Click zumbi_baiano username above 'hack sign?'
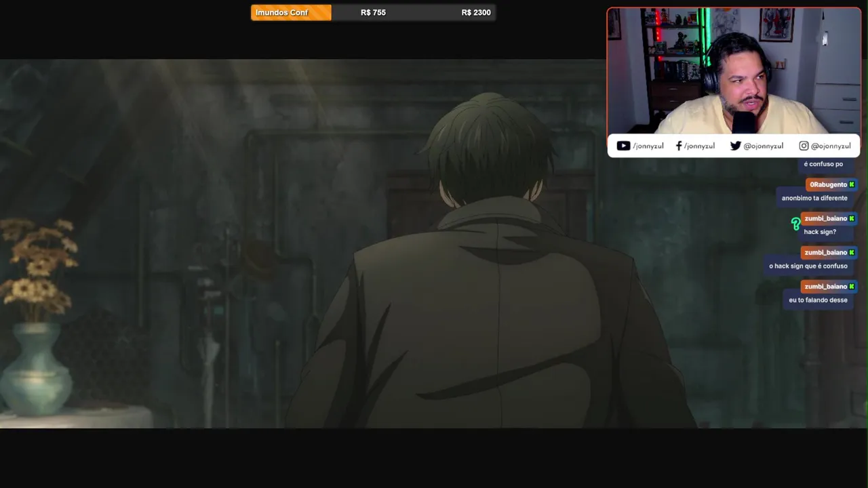This screenshot has width=868, height=488. pos(825,218)
